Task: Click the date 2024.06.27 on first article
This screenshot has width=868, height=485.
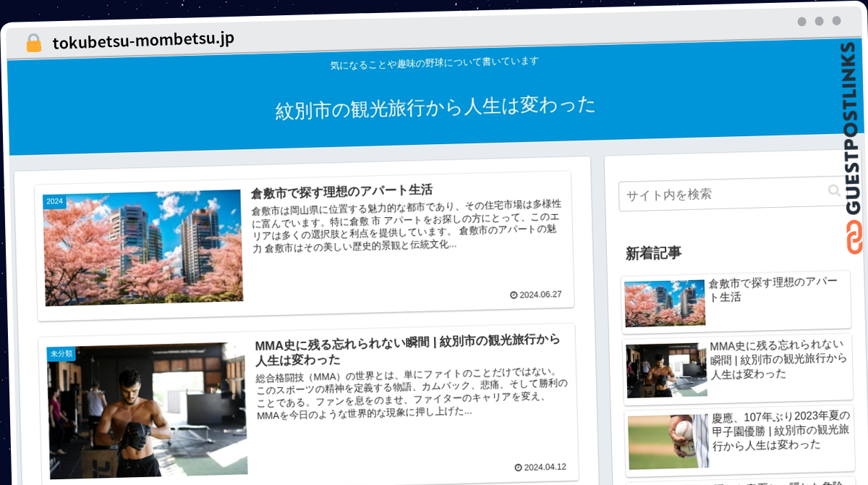Action: click(x=541, y=295)
